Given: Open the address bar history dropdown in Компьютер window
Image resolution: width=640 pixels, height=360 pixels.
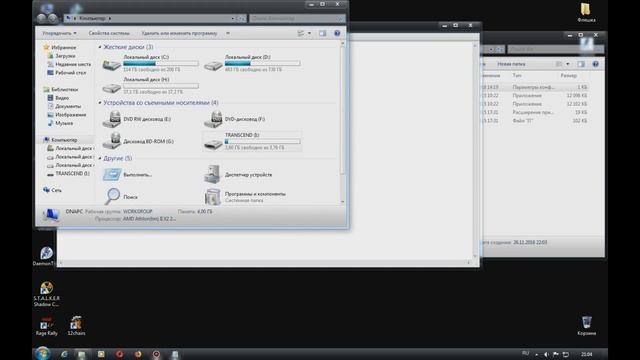Looking at the screenshot, I should (233, 18).
